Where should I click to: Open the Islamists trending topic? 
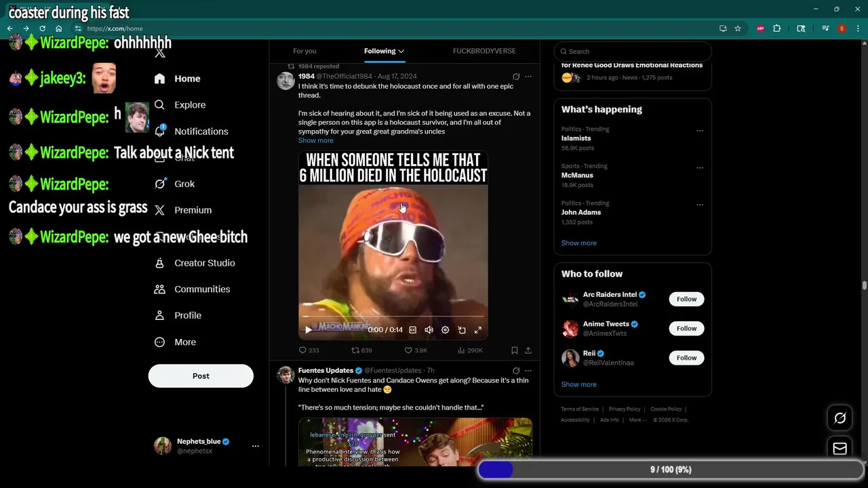pos(576,138)
